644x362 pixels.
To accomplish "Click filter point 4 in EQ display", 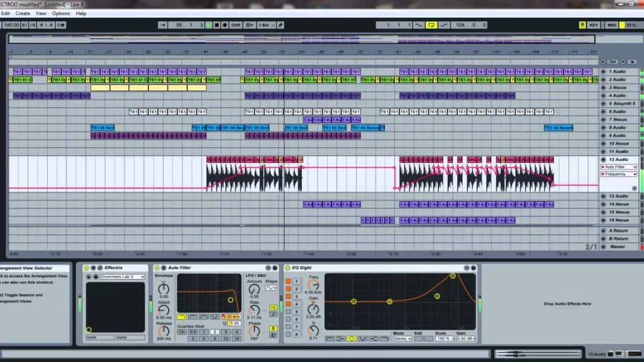I will 453,277.
